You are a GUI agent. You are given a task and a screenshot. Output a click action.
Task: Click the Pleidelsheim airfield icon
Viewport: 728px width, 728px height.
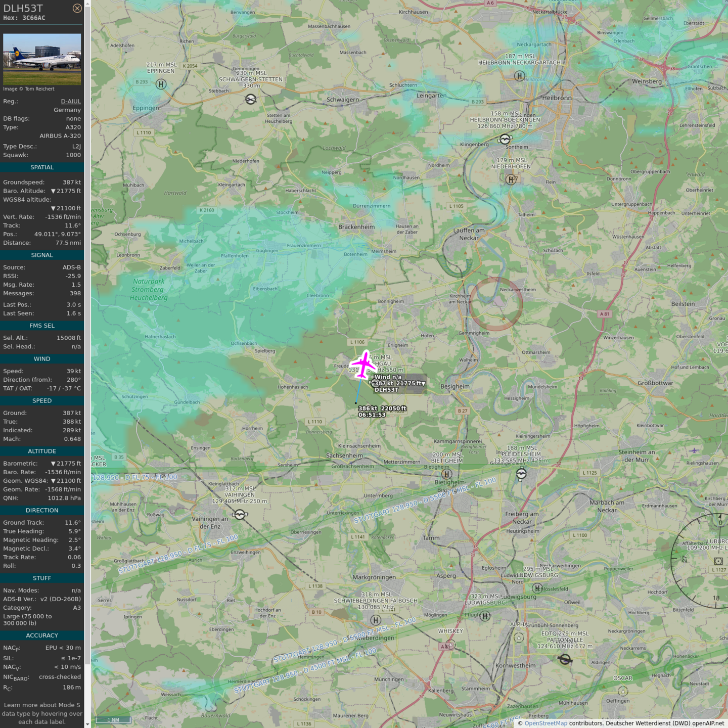[521, 474]
